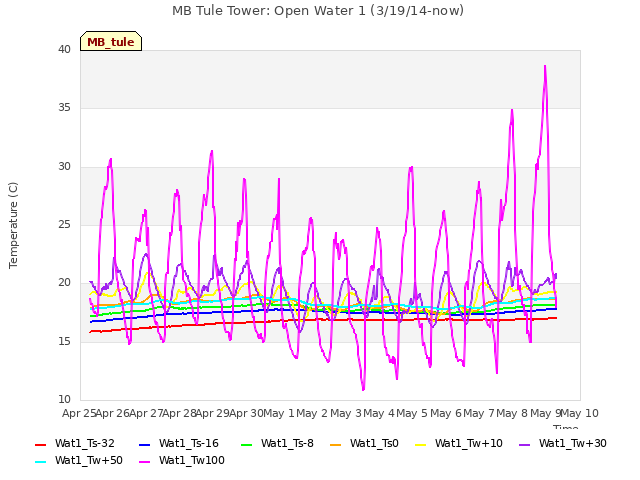Toggle the Wat1_Ts0 legend entry

click(364, 443)
